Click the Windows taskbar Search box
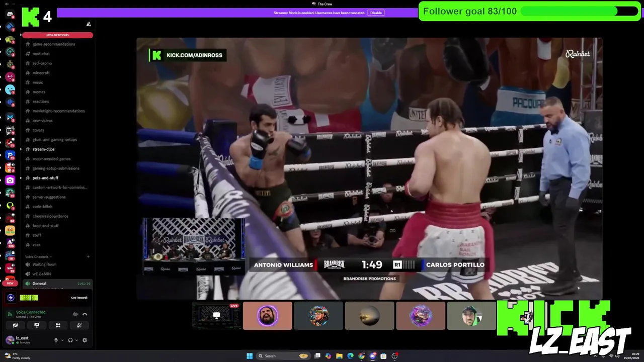This screenshot has height=362, width=644. coord(282,356)
